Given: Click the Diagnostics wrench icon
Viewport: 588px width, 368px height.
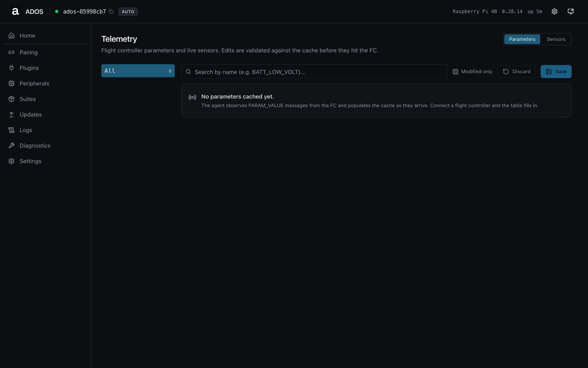Looking at the screenshot, I should point(11,146).
